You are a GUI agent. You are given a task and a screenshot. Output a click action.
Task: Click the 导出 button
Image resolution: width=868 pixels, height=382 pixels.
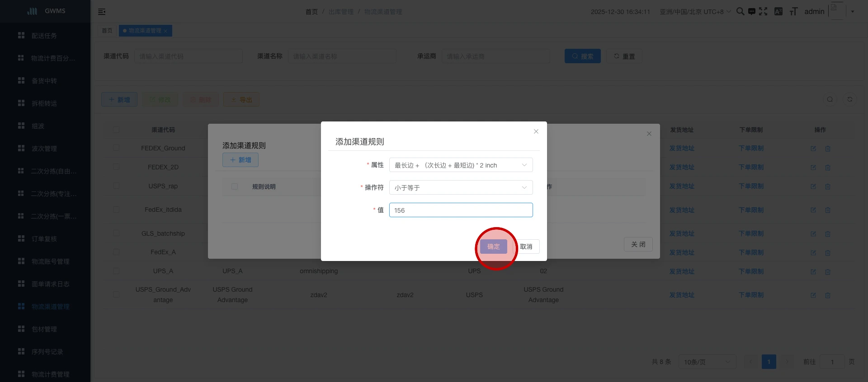coord(241,100)
